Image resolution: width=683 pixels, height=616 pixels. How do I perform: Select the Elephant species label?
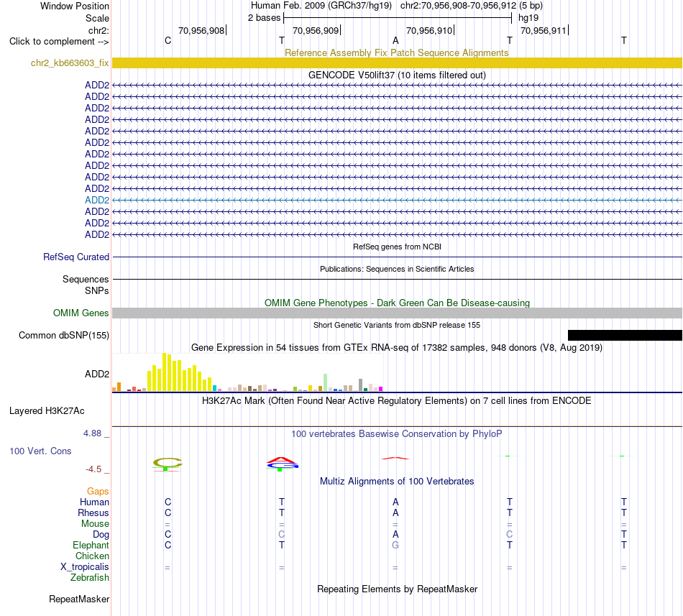coord(91,545)
